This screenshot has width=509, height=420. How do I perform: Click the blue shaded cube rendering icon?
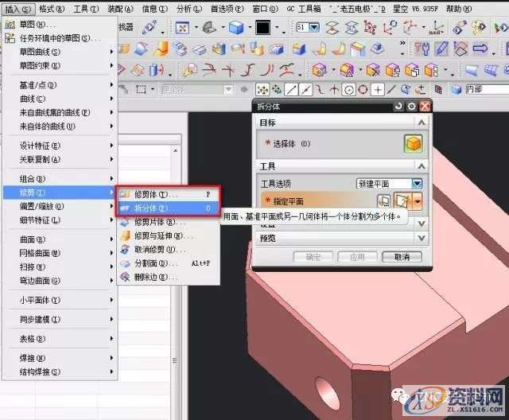(236, 28)
